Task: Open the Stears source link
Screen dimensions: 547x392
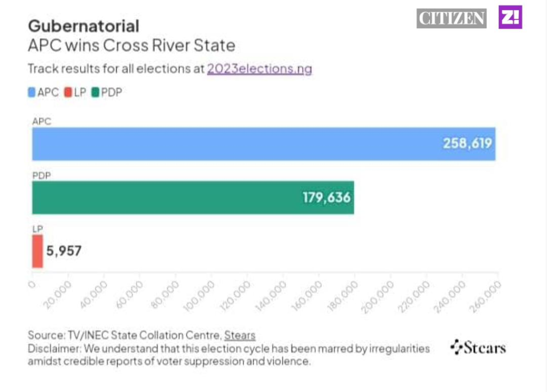Action: [x=240, y=335]
